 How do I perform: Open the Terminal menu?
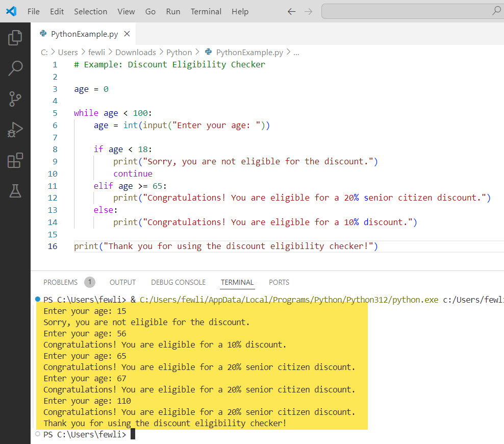206,11
